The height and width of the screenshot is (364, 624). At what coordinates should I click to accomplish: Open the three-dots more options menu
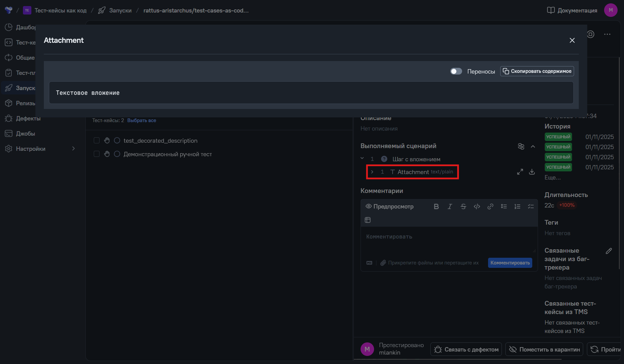[x=607, y=34]
